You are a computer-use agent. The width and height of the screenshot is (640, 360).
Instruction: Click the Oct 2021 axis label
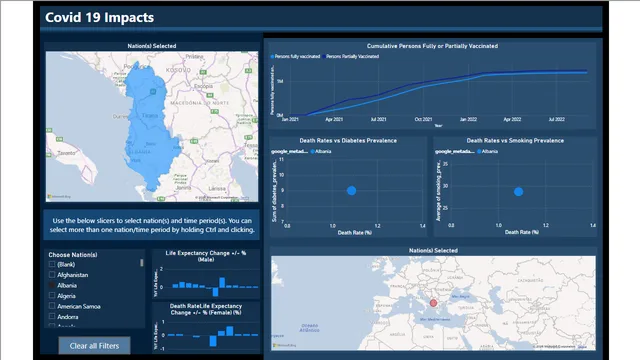pos(423,120)
